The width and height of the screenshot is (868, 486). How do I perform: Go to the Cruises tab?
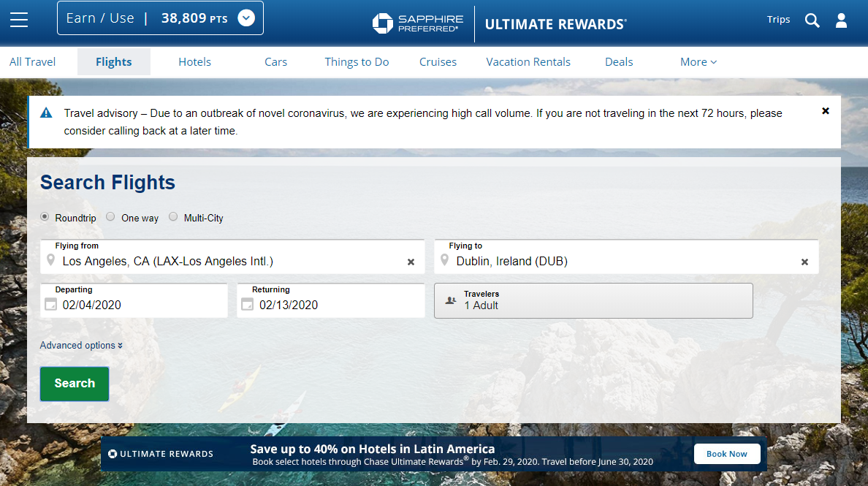tap(438, 62)
